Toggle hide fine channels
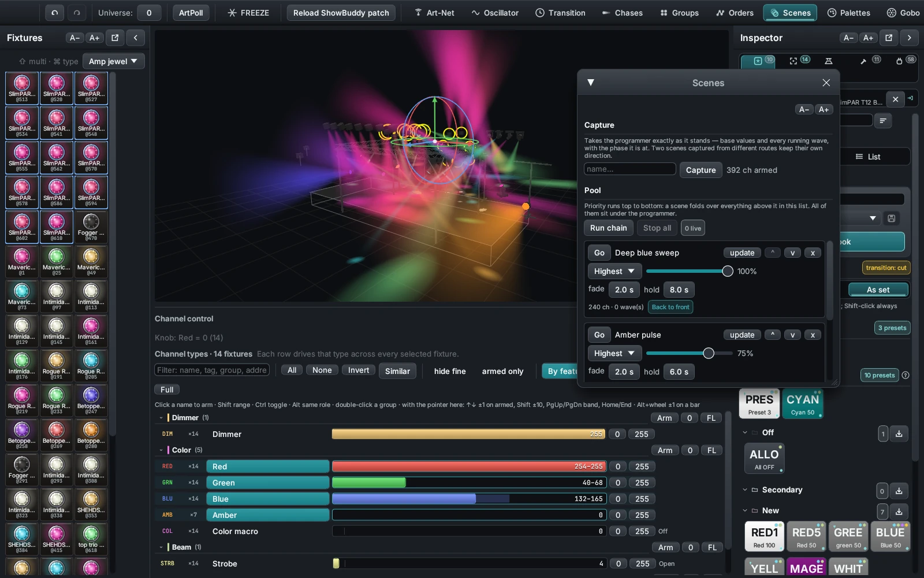924x578 pixels. coord(450,371)
